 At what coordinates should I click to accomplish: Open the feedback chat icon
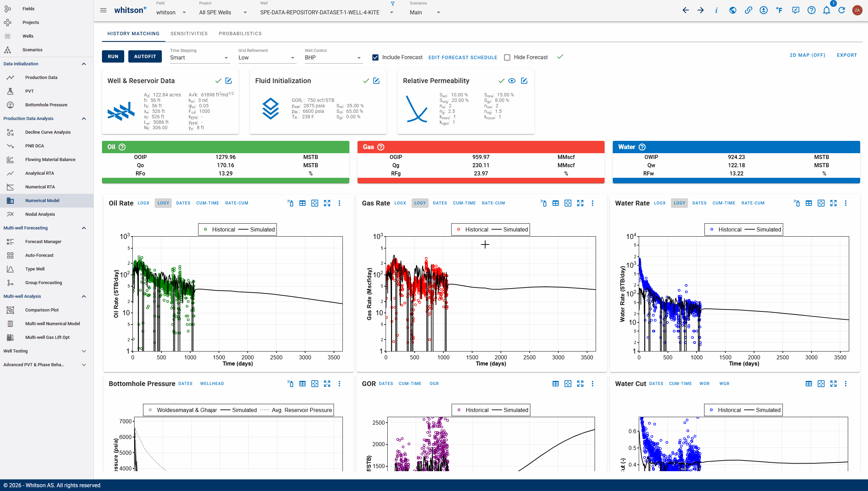click(795, 10)
